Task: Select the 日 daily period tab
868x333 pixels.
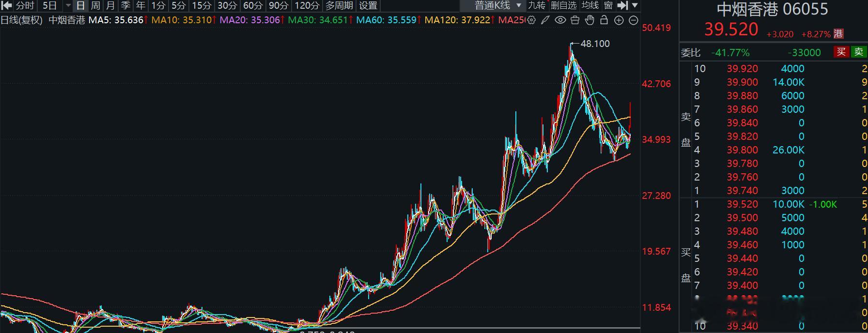Action: 81,6
